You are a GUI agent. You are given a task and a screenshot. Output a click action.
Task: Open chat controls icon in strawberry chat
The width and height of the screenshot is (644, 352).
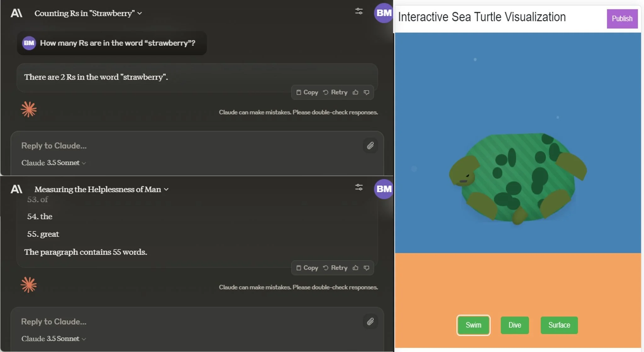point(359,12)
